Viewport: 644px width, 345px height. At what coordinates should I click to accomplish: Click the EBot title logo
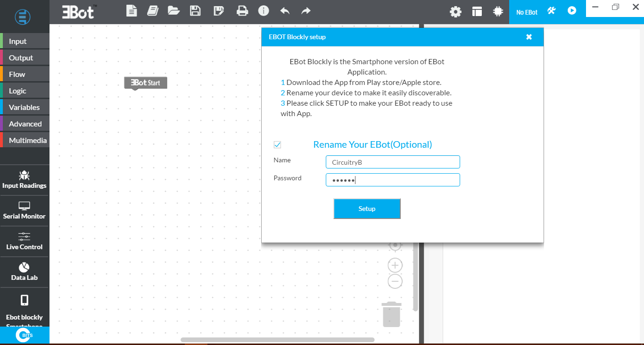(80, 12)
